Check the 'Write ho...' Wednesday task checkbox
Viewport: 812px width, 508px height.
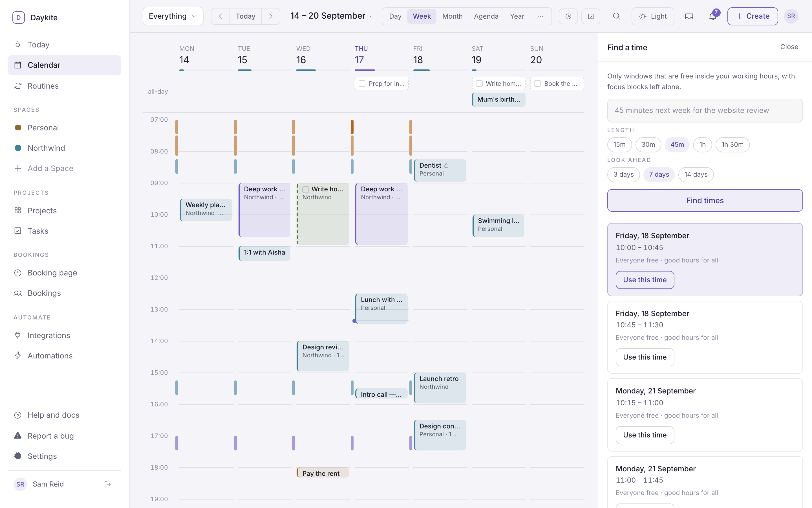pos(306,189)
